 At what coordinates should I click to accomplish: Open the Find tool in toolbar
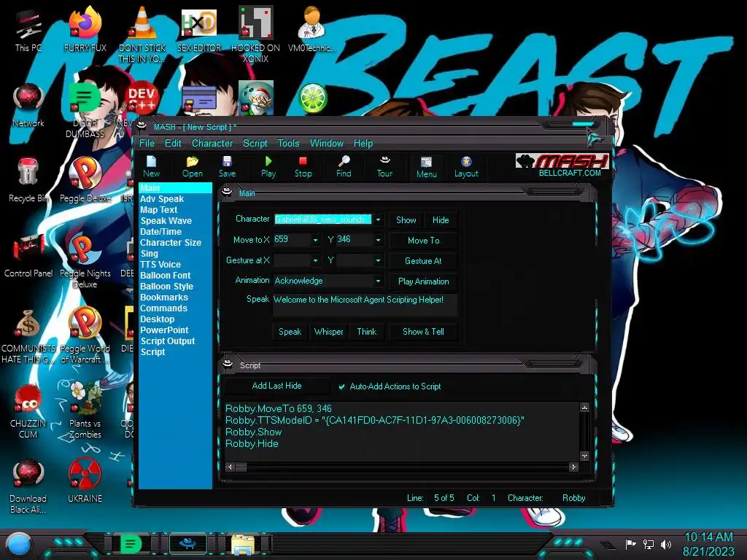344,167
